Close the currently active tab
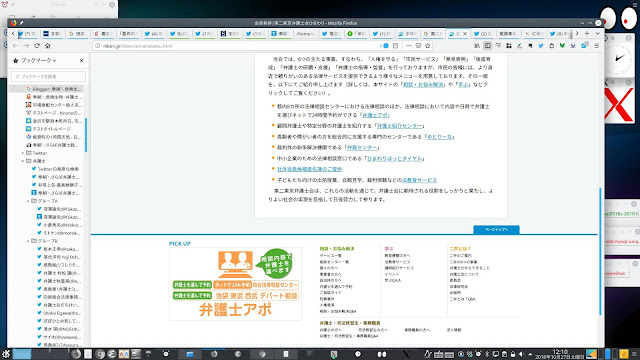The image size is (640, 360). (465, 34)
